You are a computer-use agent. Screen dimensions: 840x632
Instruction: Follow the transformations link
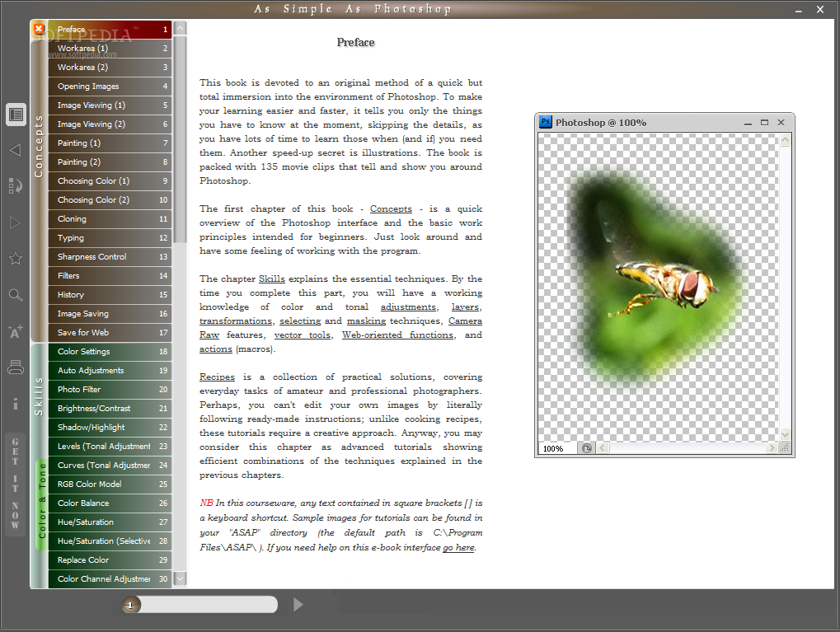pyautogui.click(x=236, y=321)
